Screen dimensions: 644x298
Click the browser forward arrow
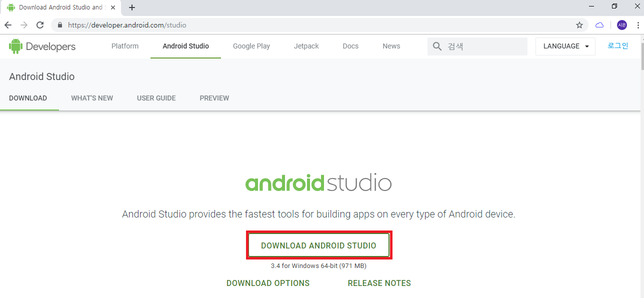point(24,25)
